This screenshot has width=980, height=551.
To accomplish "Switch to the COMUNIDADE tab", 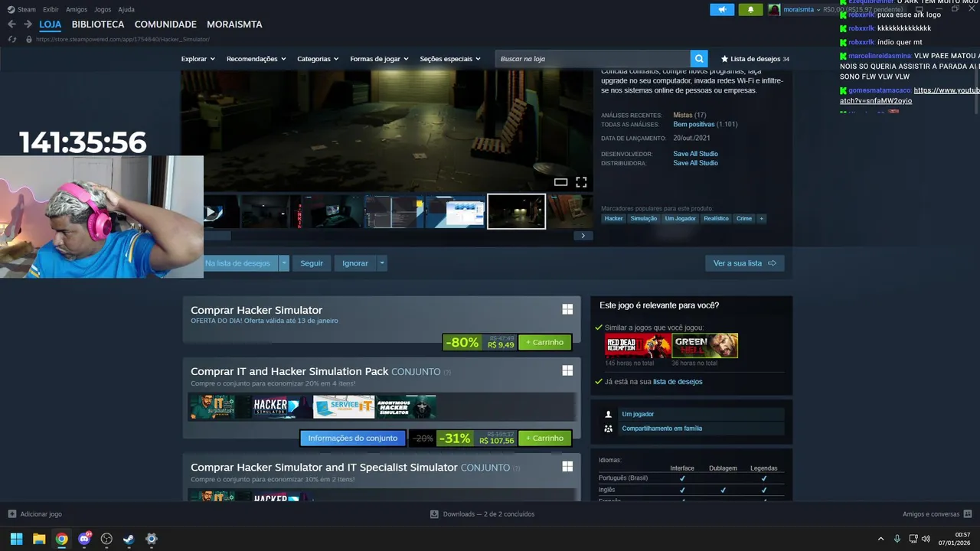I will (165, 24).
